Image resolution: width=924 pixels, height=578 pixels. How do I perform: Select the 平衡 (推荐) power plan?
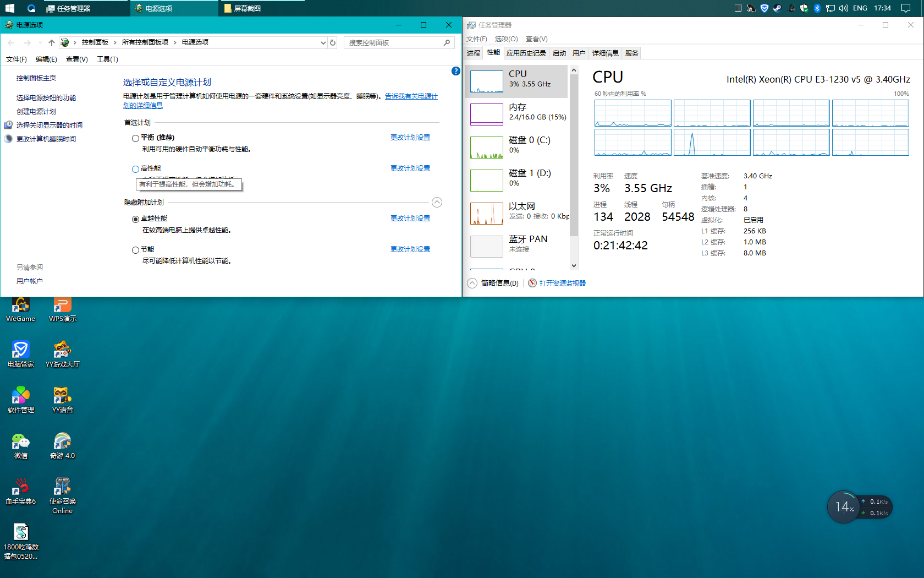[135, 138]
